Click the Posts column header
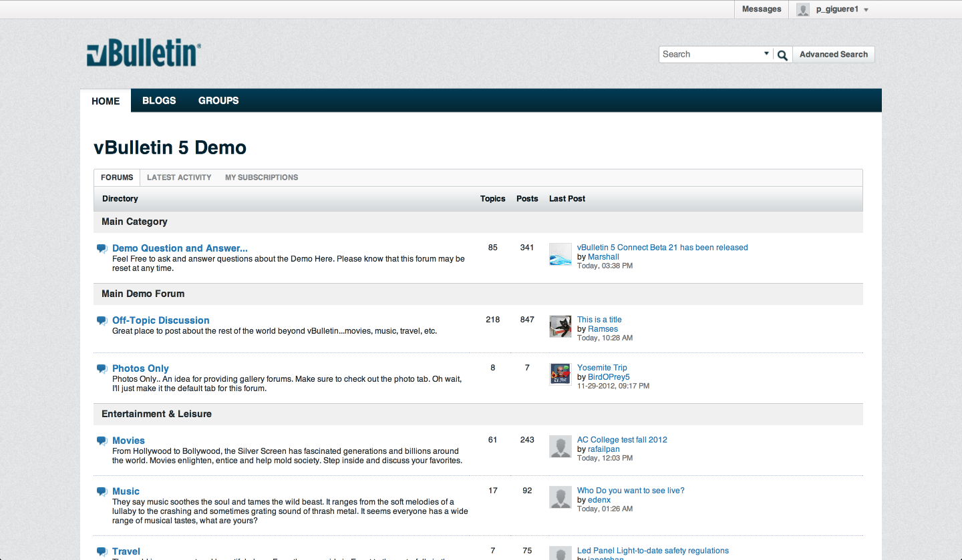Image resolution: width=962 pixels, height=560 pixels. click(527, 199)
